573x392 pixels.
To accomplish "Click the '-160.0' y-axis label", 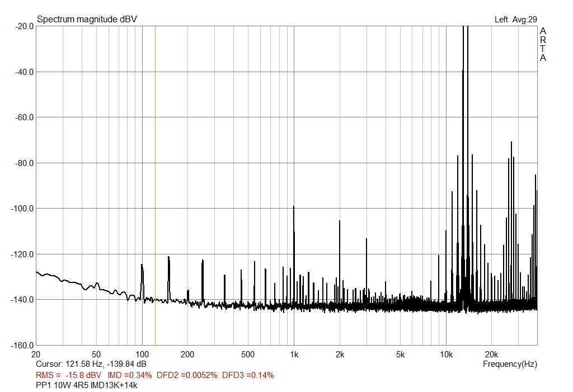I will pos(22,345).
